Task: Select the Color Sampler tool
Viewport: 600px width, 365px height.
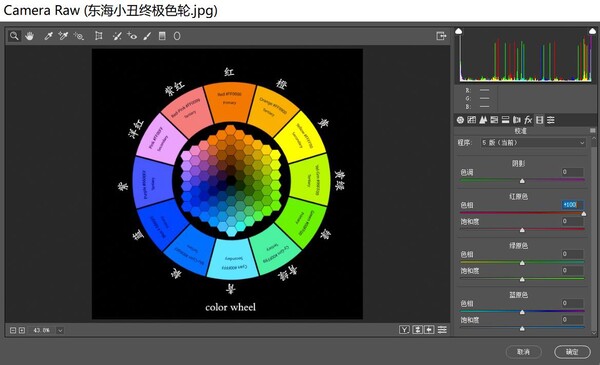Action: point(63,36)
